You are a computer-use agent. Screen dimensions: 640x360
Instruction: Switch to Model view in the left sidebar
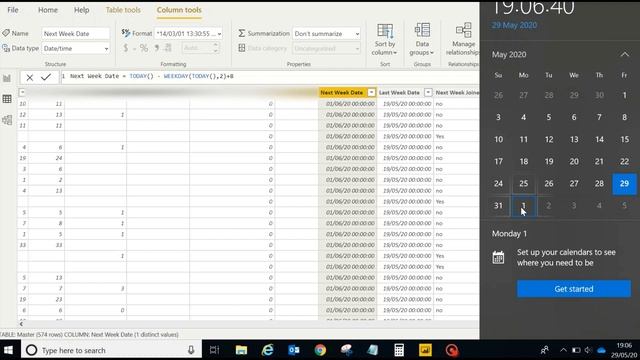7,120
